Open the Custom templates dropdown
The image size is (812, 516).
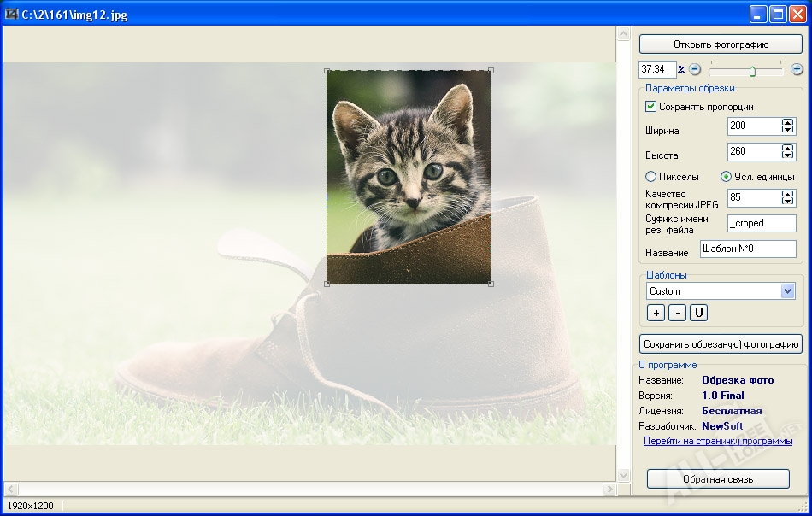coord(787,291)
